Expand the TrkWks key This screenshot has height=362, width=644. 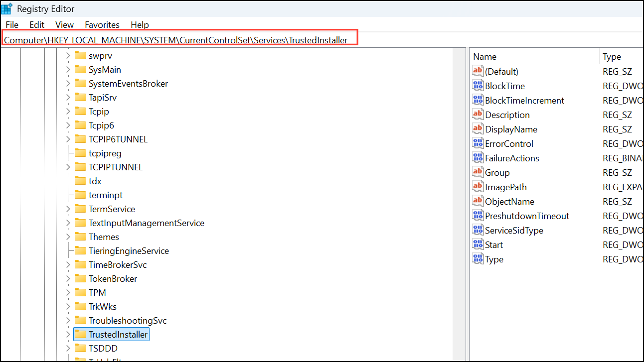pyautogui.click(x=68, y=307)
